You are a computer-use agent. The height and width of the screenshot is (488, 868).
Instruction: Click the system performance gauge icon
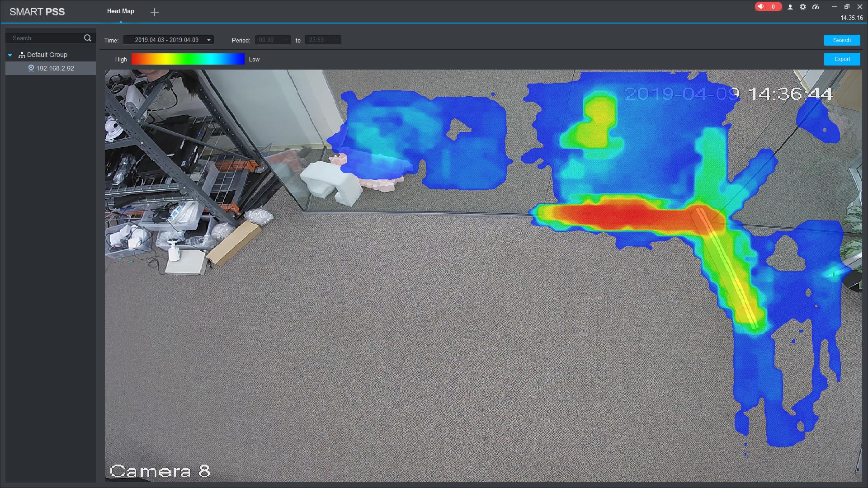point(816,7)
